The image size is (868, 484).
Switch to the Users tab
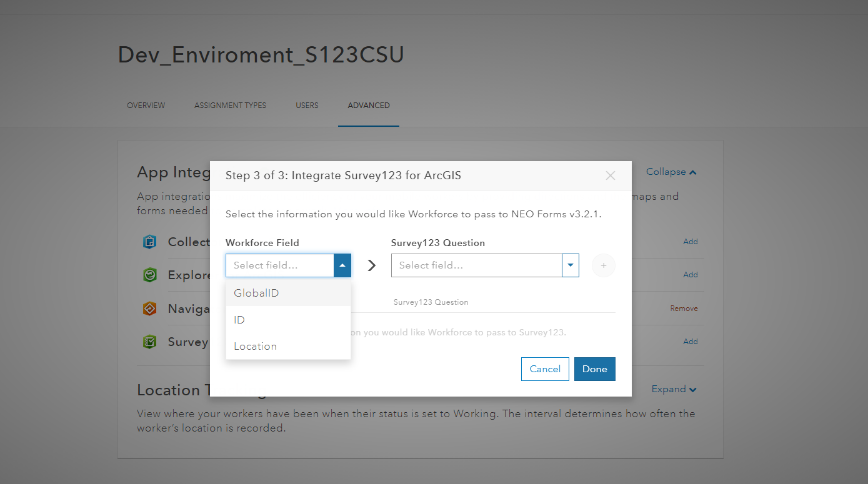(x=307, y=105)
